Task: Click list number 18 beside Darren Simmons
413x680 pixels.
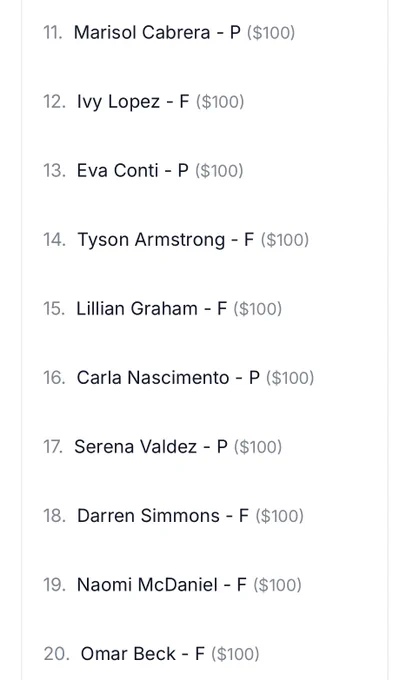Action: click(54, 516)
